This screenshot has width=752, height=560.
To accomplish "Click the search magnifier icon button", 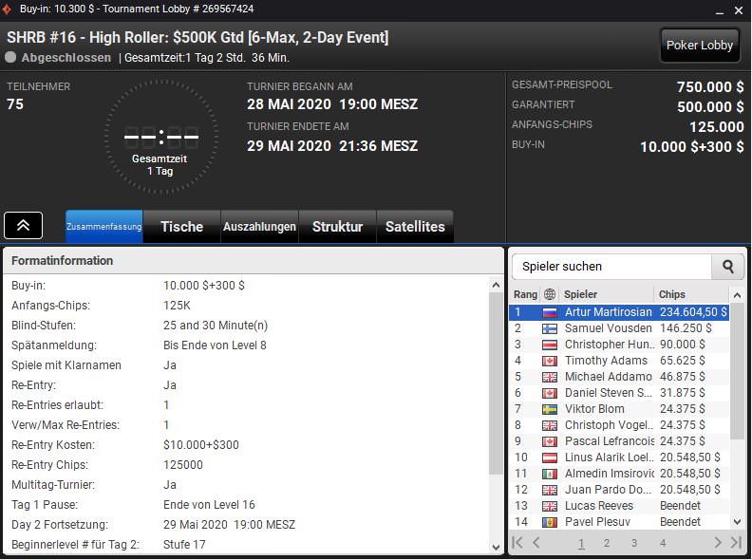I will [x=727, y=267].
